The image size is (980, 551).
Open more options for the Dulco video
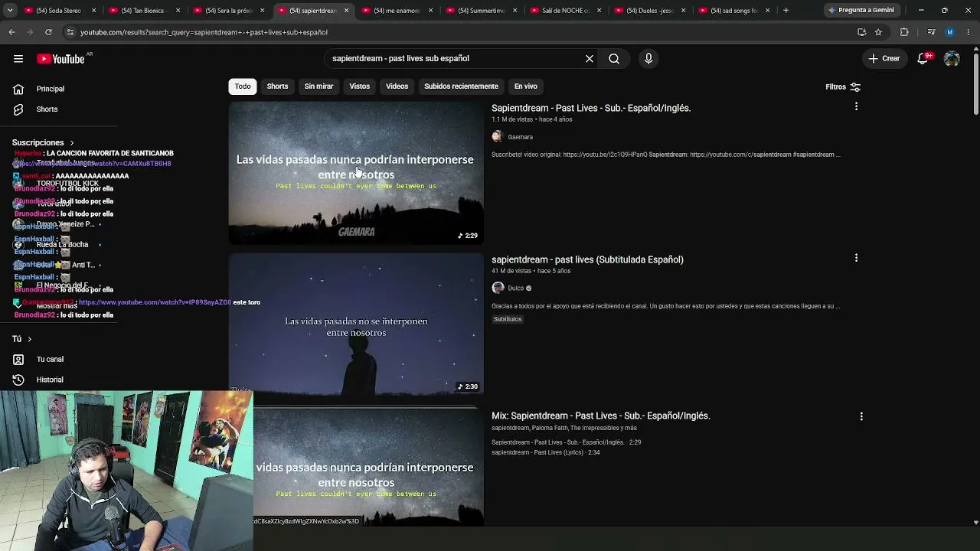coord(856,258)
